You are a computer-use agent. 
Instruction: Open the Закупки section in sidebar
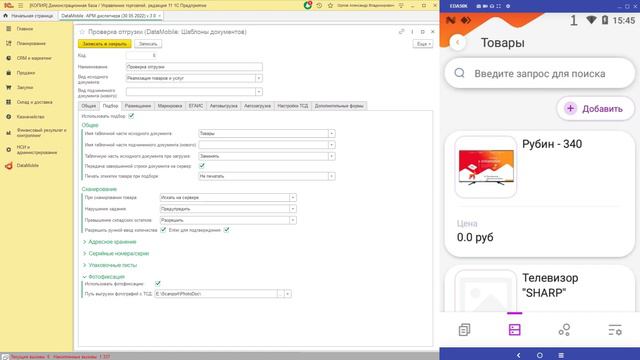pos(25,87)
